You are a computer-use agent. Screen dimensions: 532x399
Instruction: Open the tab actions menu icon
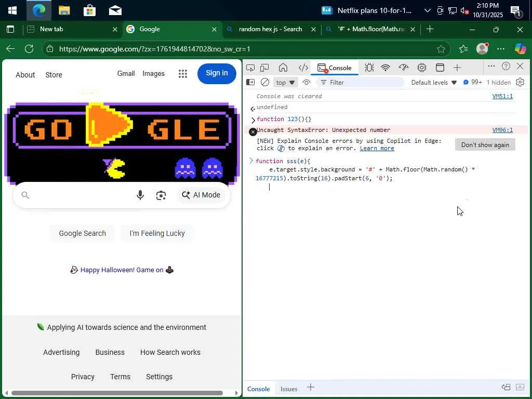click(x=10, y=29)
